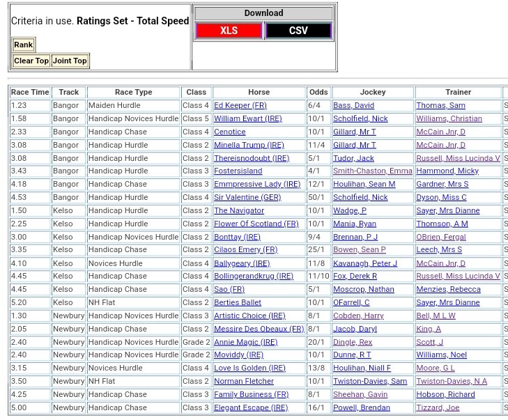View jockey Smith-Chaston, Emma

point(372,171)
